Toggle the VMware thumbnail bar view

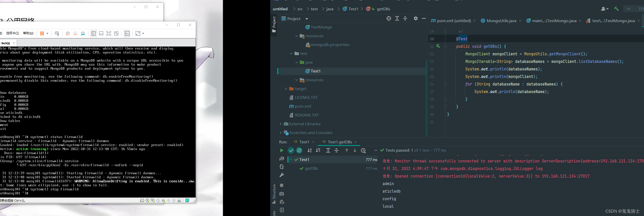(x=101, y=33)
